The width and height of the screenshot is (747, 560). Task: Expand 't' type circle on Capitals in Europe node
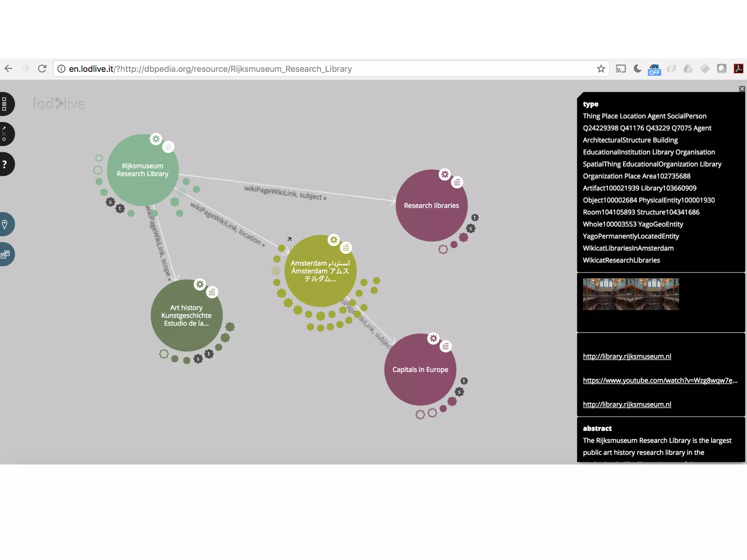tap(464, 381)
